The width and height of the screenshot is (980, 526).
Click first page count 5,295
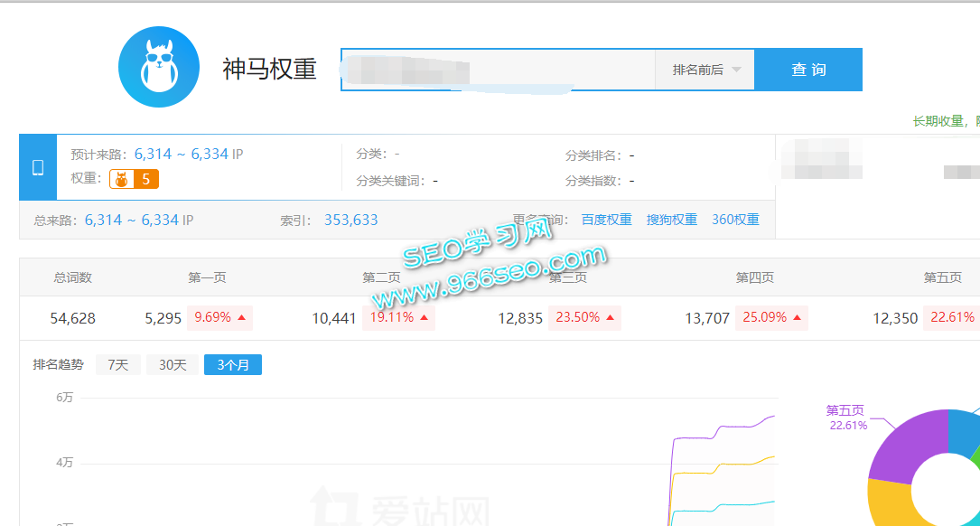[x=163, y=318]
